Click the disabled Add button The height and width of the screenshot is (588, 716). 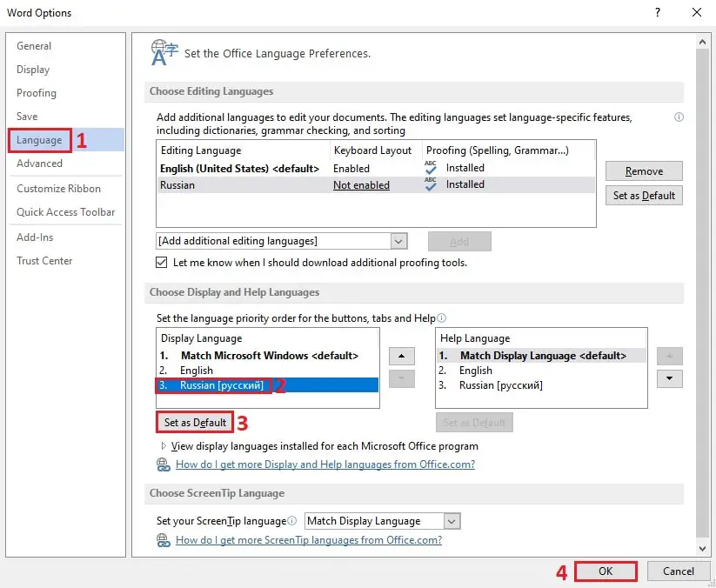click(x=459, y=242)
